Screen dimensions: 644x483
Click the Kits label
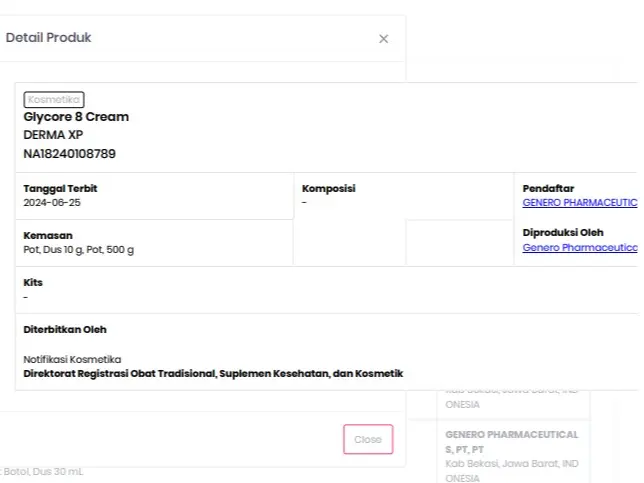pos(33,283)
